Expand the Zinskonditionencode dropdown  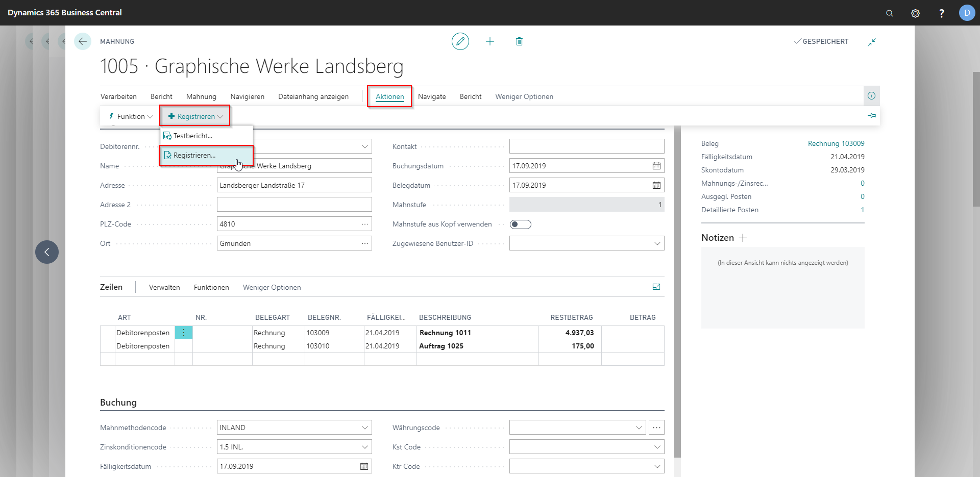365,447
